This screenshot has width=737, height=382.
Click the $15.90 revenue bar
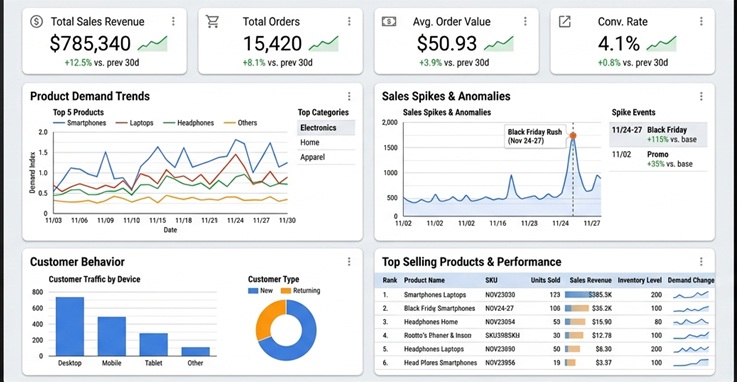[x=575, y=322]
